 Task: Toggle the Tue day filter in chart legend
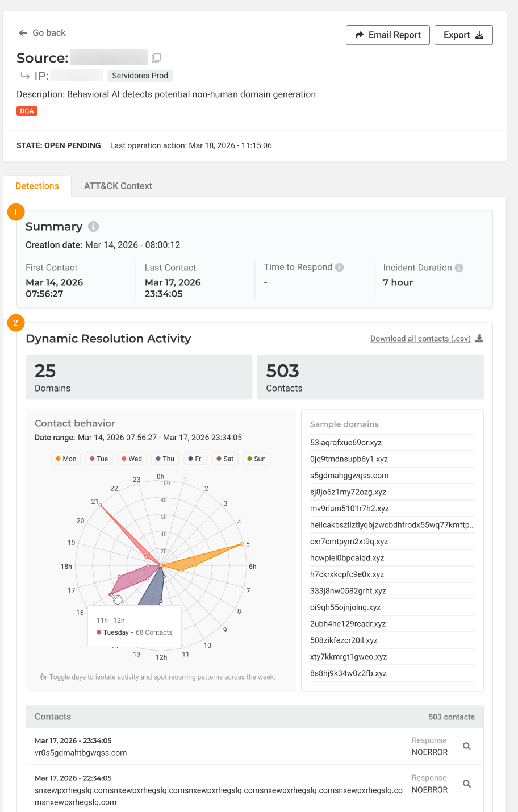tap(99, 459)
